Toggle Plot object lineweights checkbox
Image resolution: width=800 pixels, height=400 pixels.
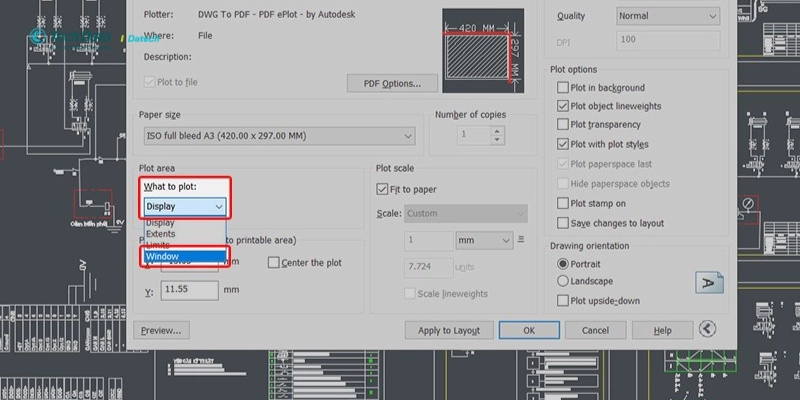coord(563,106)
